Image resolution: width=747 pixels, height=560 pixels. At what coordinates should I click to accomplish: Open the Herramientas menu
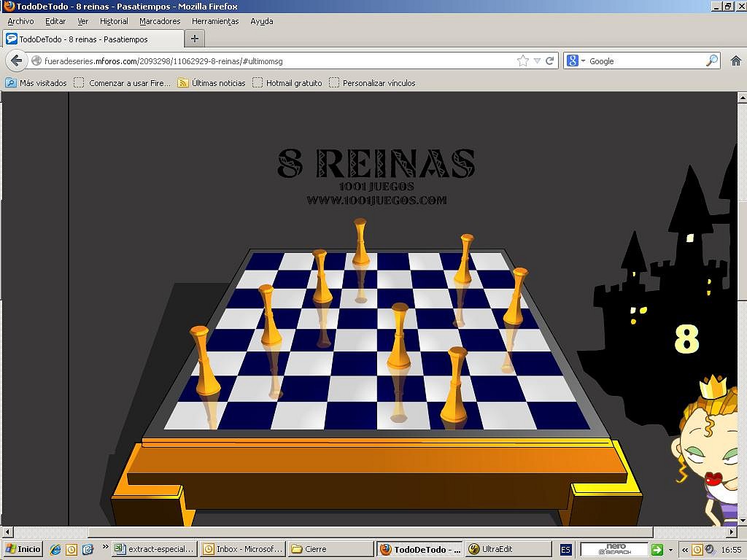click(215, 21)
